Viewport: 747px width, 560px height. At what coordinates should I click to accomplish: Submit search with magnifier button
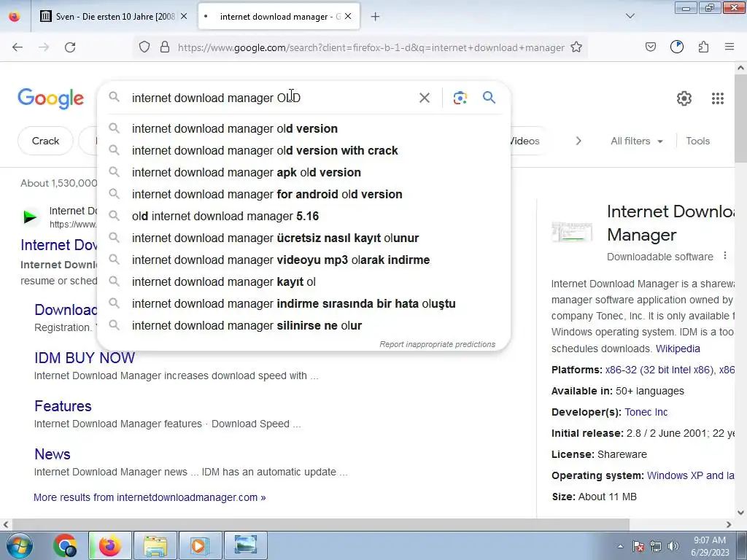(489, 98)
